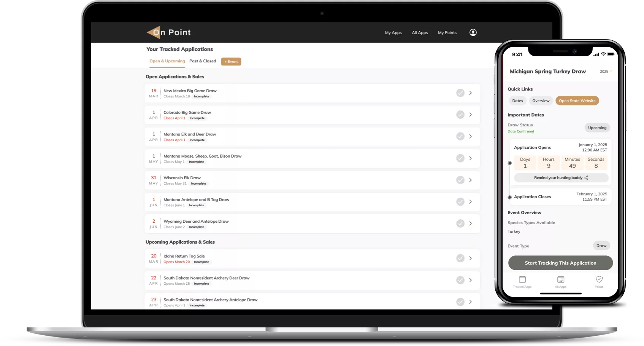The image size is (644, 346).
Task: Expand South Dakota Archery Antelope Draw chevron
Action: [471, 302]
